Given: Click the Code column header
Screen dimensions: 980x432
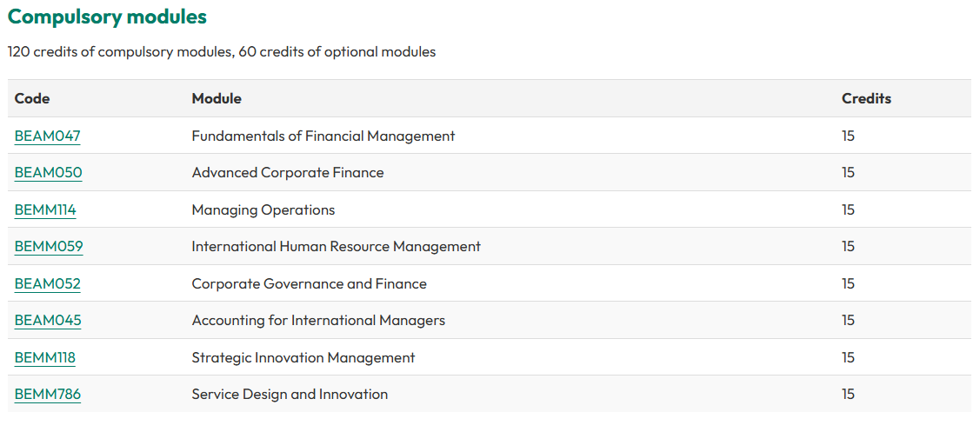Looking at the screenshot, I should coord(32,98).
